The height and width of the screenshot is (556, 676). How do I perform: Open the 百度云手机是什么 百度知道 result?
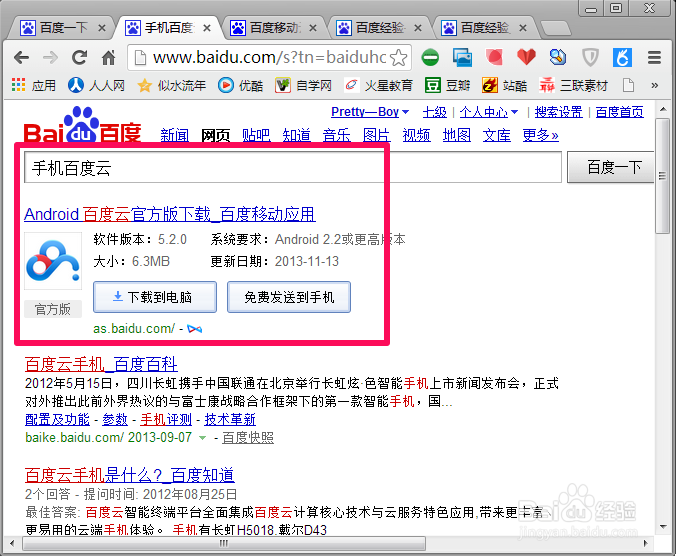(129, 475)
